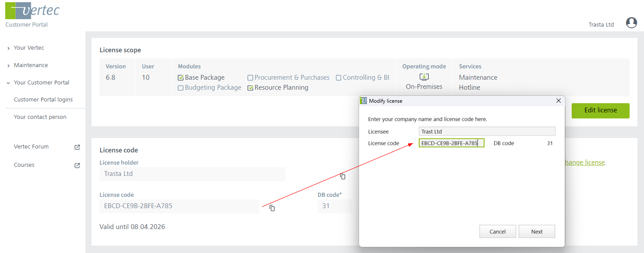Click the License code field in dialog
This screenshot has width=644, height=253.
pos(451,143)
